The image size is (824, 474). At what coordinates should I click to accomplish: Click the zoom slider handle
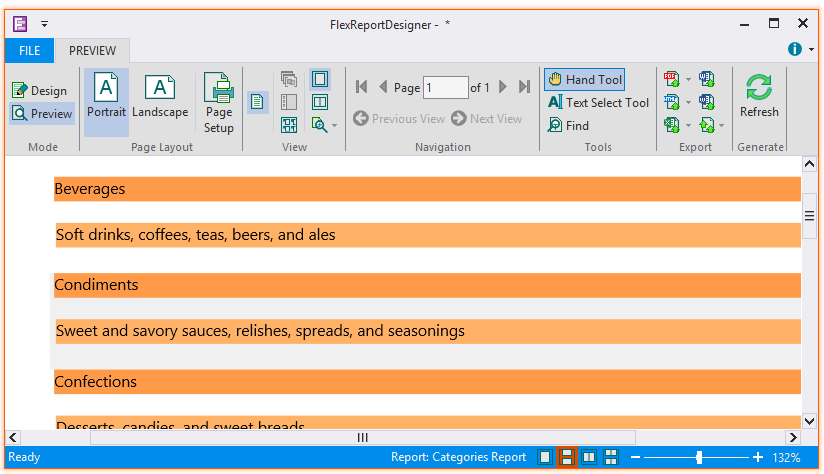[698, 457]
